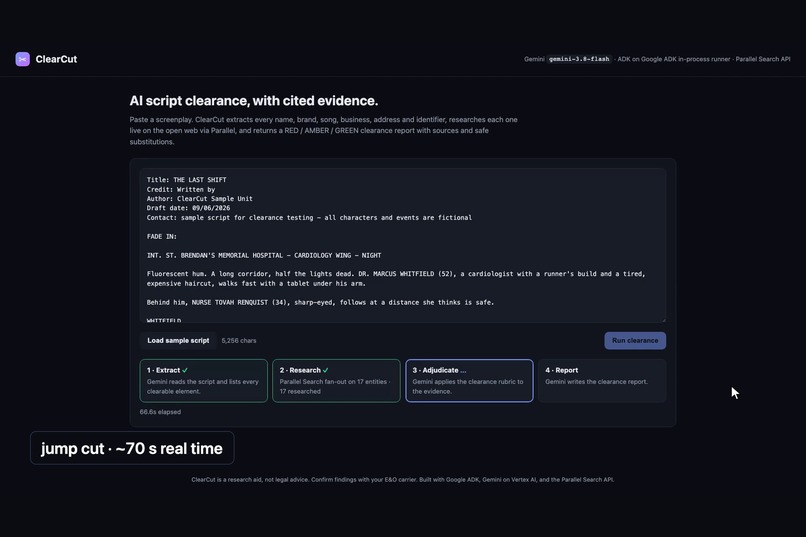Image resolution: width=806 pixels, height=537 pixels.
Task: Click the 'Parallel Search fan-out on 17 entities' description
Action: [335, 386]
